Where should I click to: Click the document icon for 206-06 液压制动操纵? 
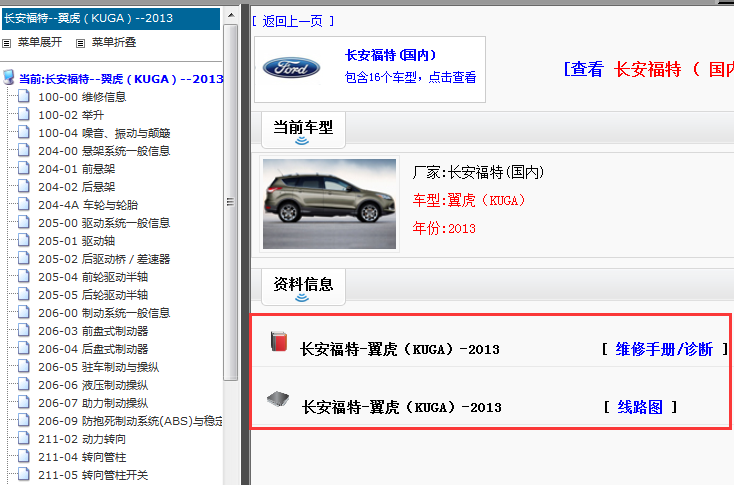pos(24,385)
